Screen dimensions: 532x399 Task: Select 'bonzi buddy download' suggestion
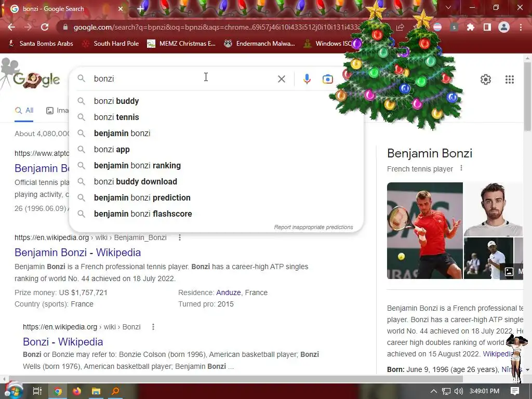point(216,181)
